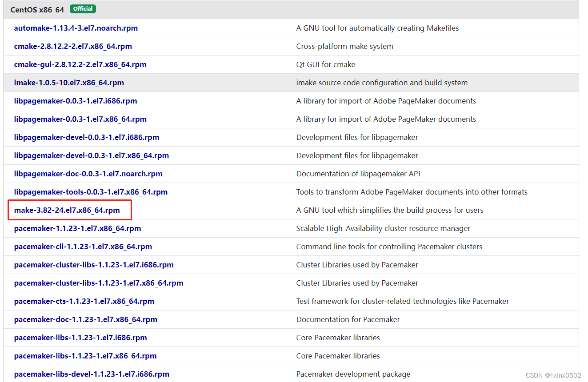
Task: Select 'Cross-platform make system' description
Action: click(x=344, y=46)
